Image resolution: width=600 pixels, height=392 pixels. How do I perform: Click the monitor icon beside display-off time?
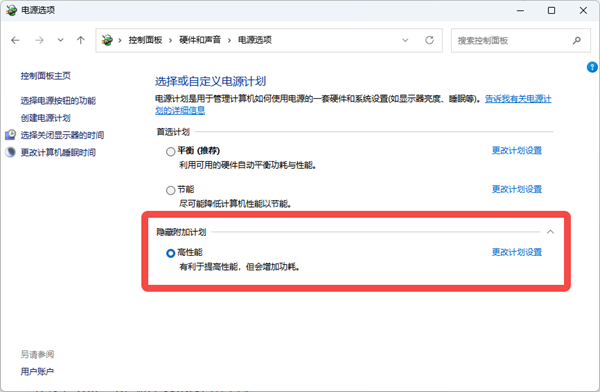click(x=10, y=135)
